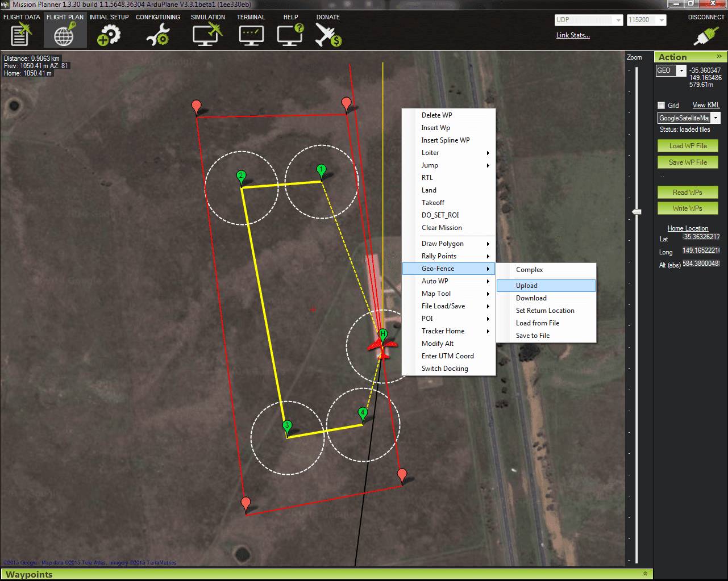This screenshot has width=728, height=581.
Task: Open the 115200 baud rate dropdown
Action: click(662, 20)
